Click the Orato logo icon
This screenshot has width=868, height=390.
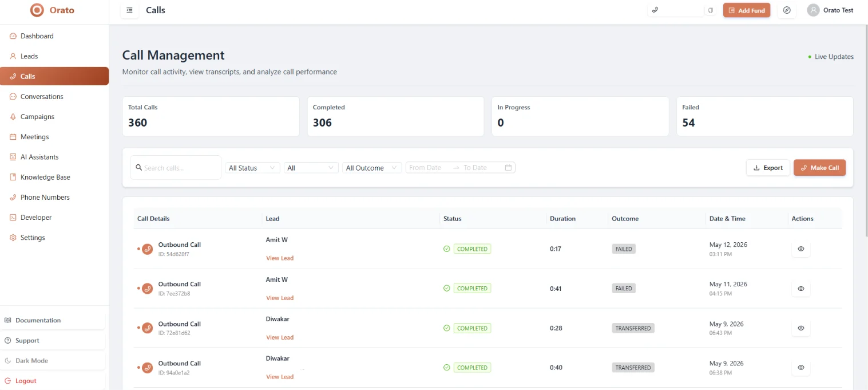coord(37,10)
